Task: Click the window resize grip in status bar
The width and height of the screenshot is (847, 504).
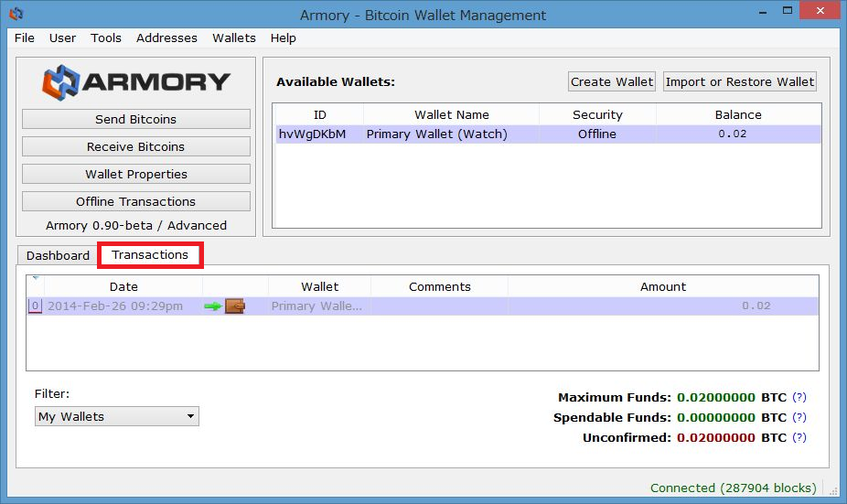Action: click(x=833, y=490)
